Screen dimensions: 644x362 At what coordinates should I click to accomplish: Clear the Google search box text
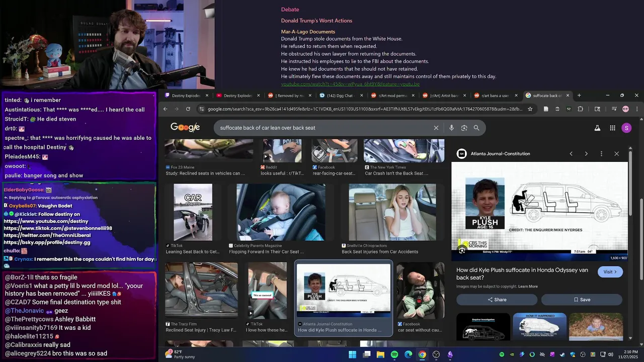436,128
